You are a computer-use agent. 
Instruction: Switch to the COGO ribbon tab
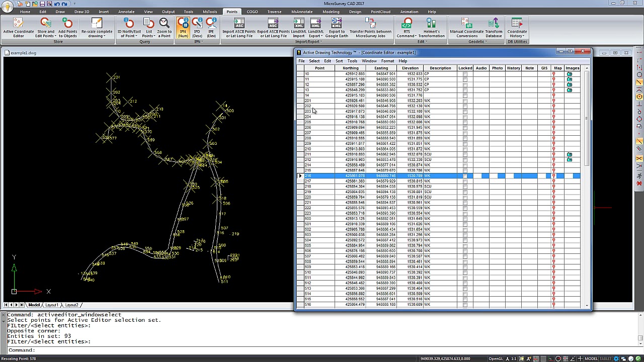[252, 12]
